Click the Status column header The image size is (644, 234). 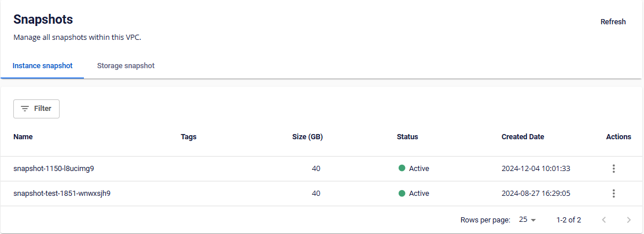tap(407, 137)
